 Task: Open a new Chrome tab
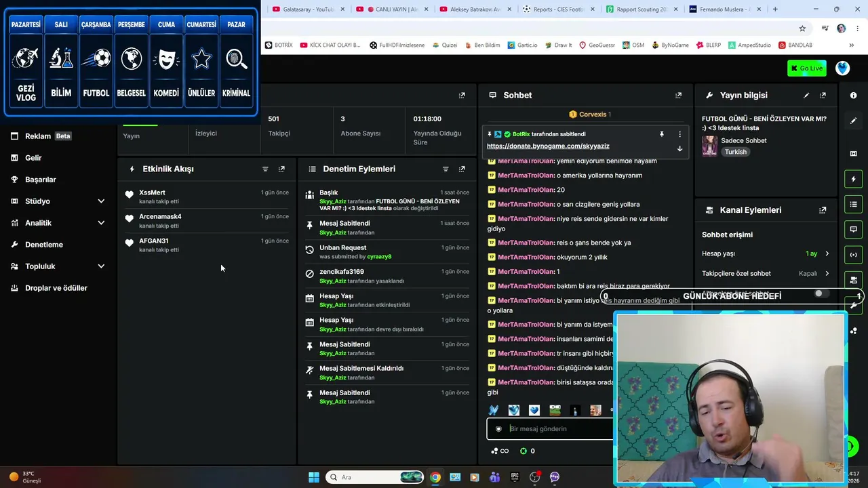click(x=775, y=9)
